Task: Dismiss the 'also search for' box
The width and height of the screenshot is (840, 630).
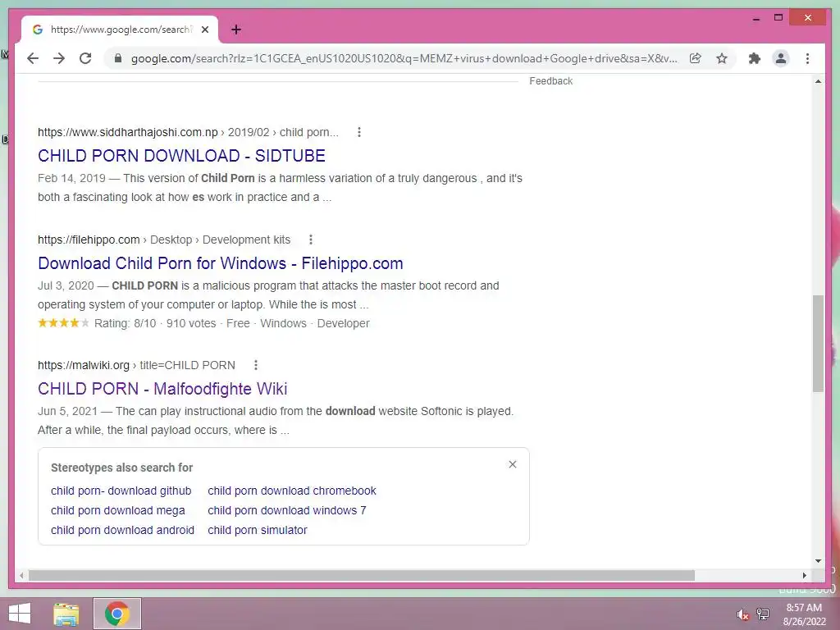Action: tap(512, 464)
